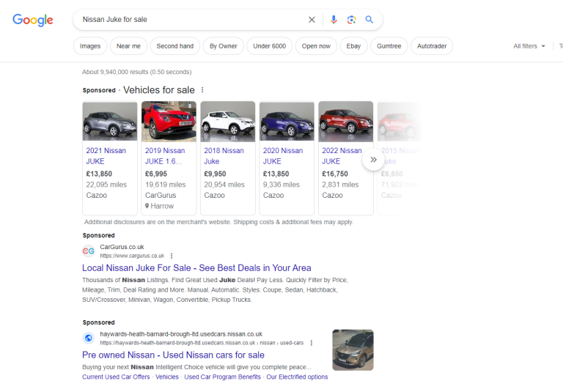Click the blue magnifier search icon
This screenshot has width=563, height=392.
pos(369,20)
